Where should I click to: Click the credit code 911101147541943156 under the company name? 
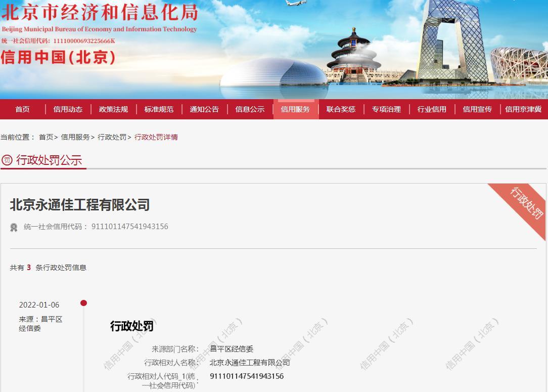click(129, 227)
